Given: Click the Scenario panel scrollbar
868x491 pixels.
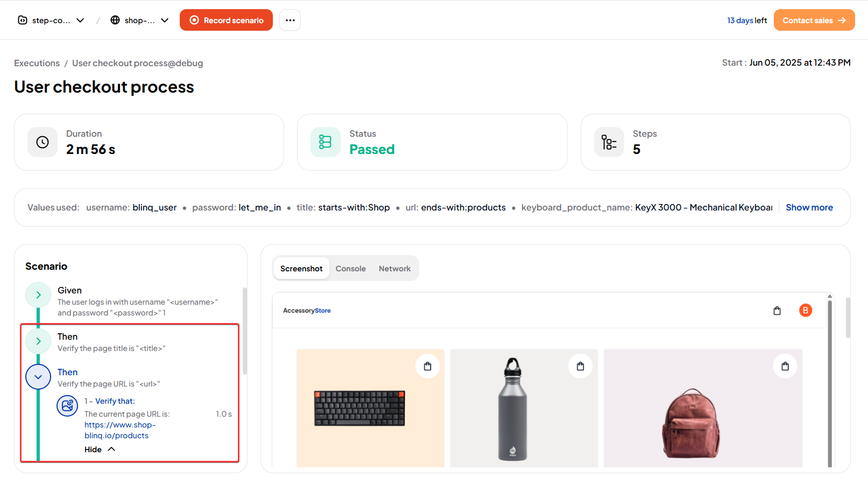Looking at the screenshot, I should point(245,331).
